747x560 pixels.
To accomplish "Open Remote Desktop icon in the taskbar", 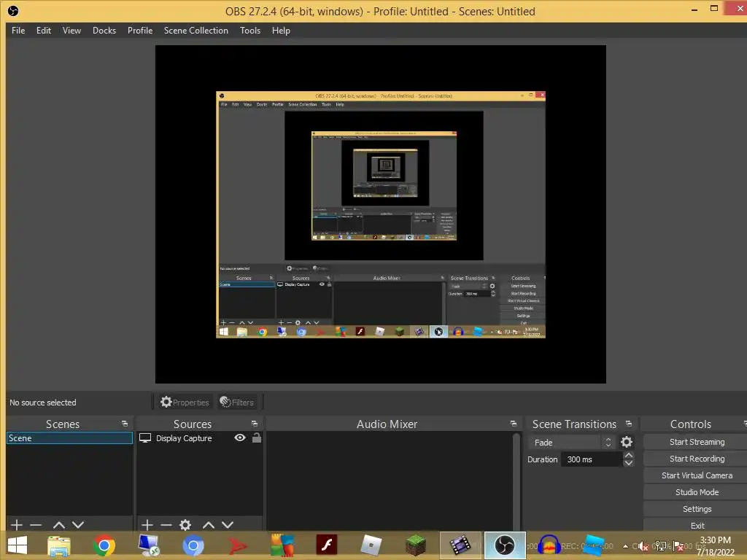I will 149,545.
